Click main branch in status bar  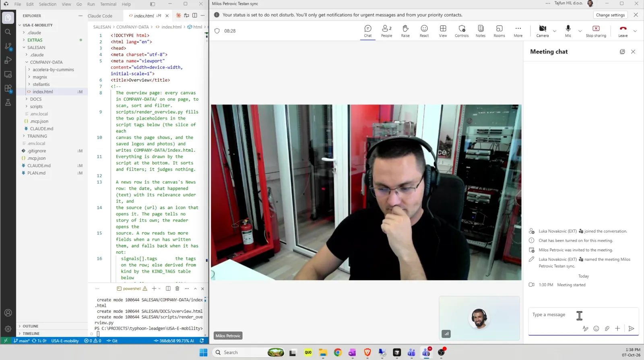click(x=21, y=341)
